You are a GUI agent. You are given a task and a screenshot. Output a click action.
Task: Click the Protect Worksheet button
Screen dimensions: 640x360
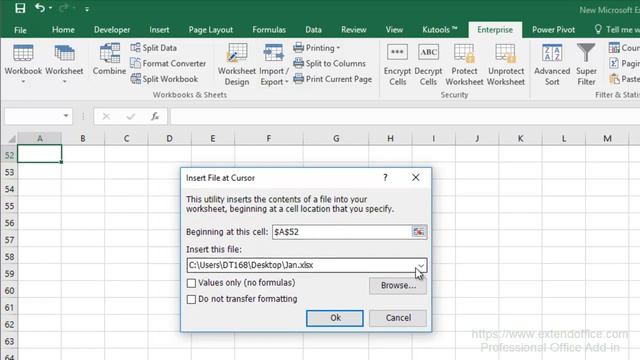(x=464, y=65)
